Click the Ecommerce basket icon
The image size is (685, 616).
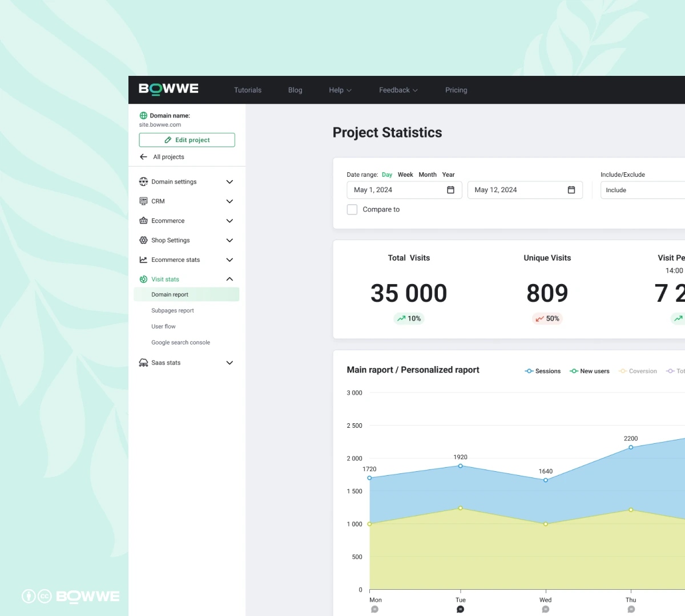pyautogui.click(x=143, y=221)
